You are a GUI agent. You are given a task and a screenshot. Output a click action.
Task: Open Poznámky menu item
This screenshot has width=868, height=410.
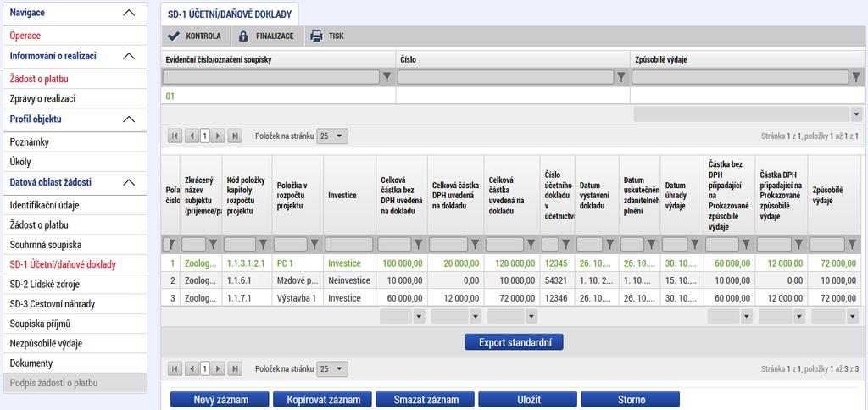[x=30, y=142]
